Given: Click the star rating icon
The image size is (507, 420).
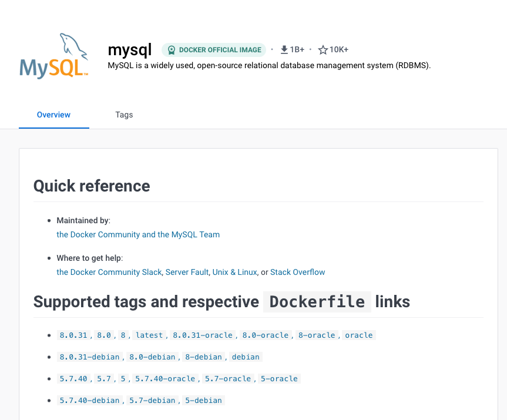Looking at the screenshot, I should coord(323,50).
